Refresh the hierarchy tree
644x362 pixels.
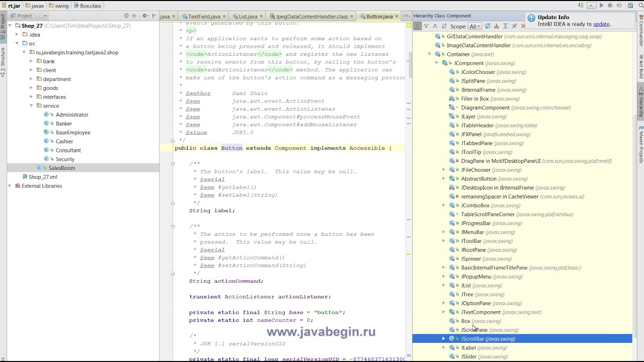coord(488,26)
